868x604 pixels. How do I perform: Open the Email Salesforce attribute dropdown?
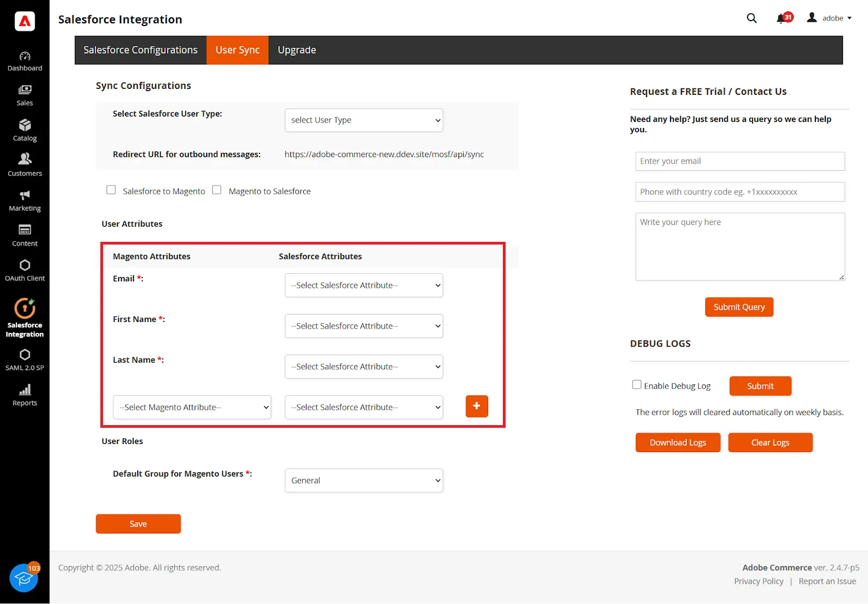point(364,285)
